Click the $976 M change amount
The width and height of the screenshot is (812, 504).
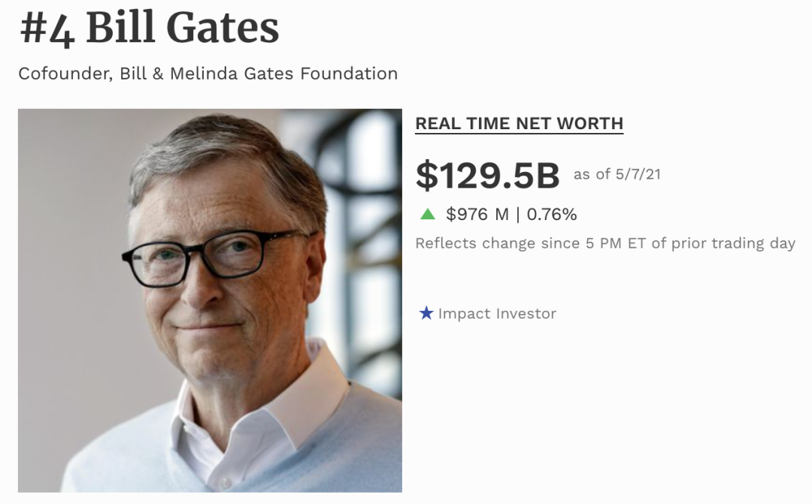click(477, 214)
